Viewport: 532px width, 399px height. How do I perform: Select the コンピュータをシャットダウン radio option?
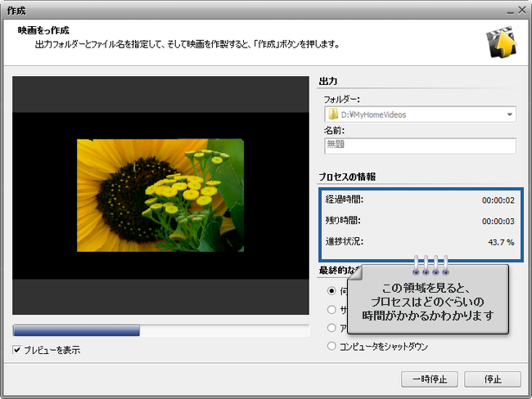331,346
